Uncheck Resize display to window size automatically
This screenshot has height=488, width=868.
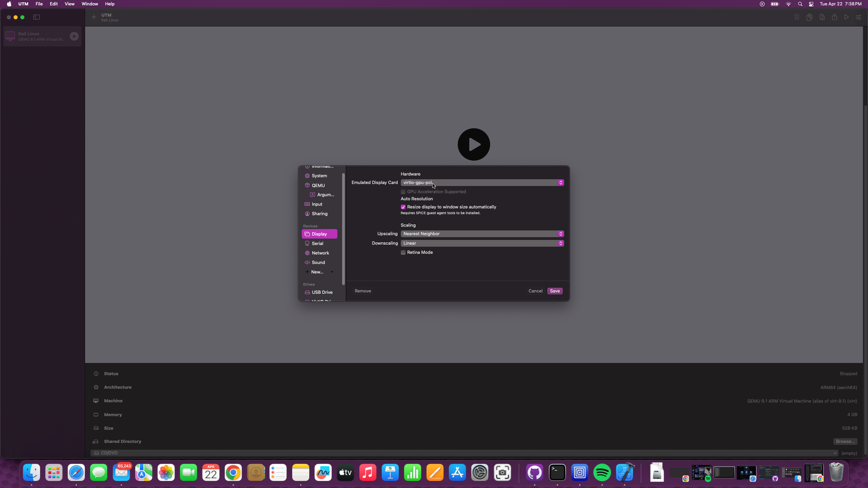click(x=403, y=207)
